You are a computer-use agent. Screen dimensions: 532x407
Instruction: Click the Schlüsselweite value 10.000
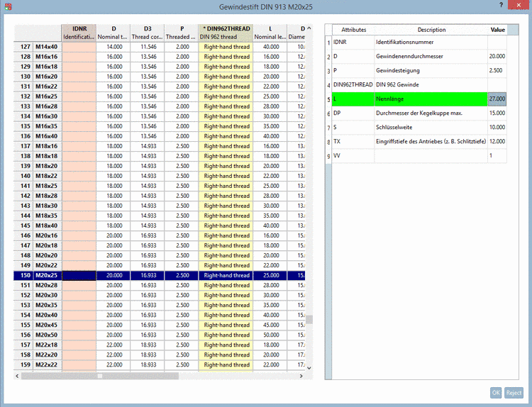(497, 127)
